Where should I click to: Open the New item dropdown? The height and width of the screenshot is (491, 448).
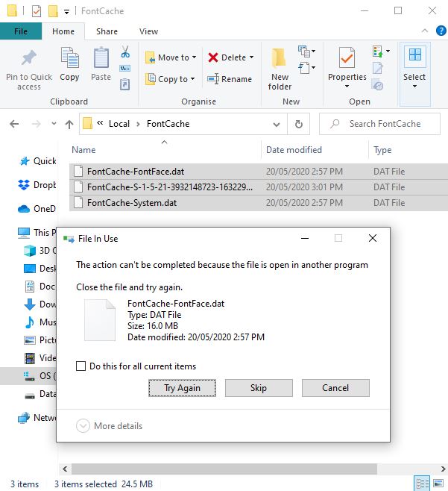click(306, 51)
